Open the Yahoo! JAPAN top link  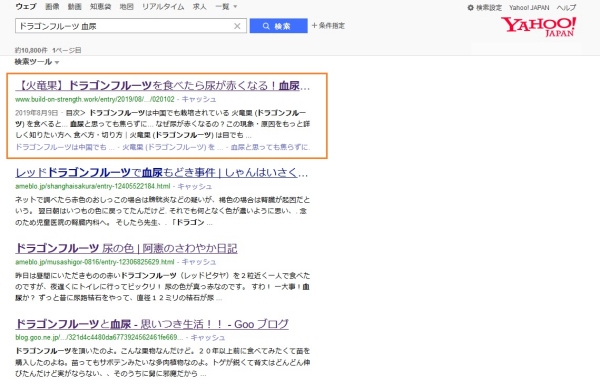529,7
